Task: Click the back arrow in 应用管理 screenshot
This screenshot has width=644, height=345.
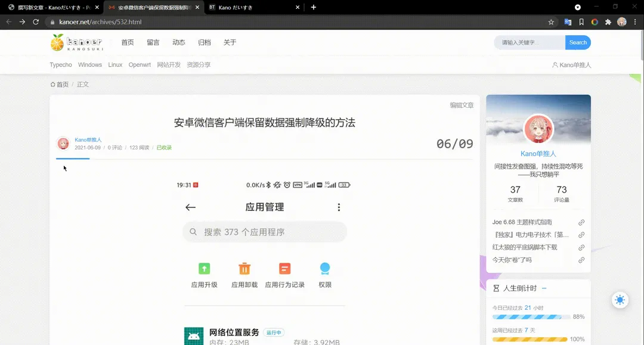Action: pos(191,207)
